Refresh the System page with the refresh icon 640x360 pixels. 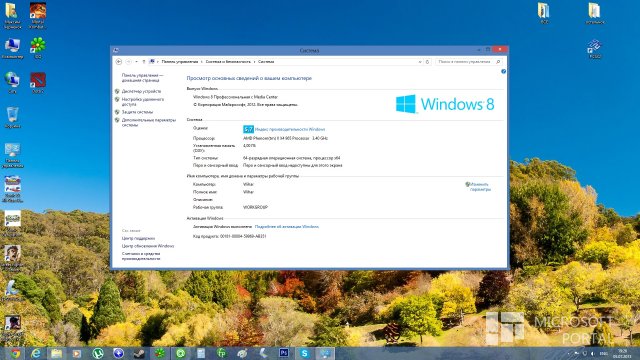[x=427, y=62]
